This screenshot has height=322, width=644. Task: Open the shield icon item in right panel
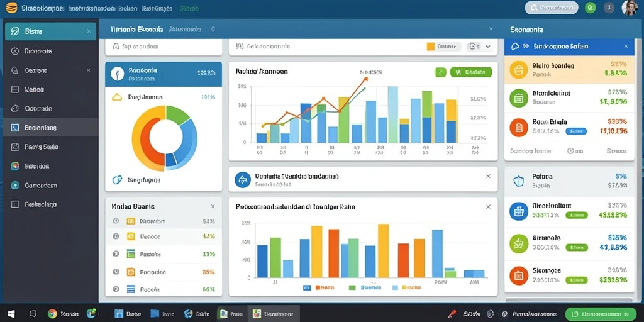(518, 181)
